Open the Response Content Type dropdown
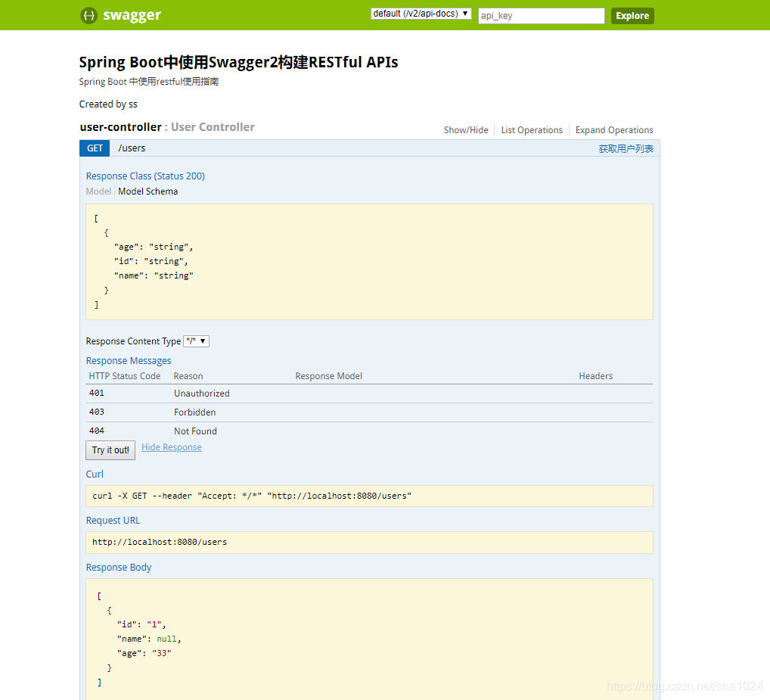 point(197,341)
